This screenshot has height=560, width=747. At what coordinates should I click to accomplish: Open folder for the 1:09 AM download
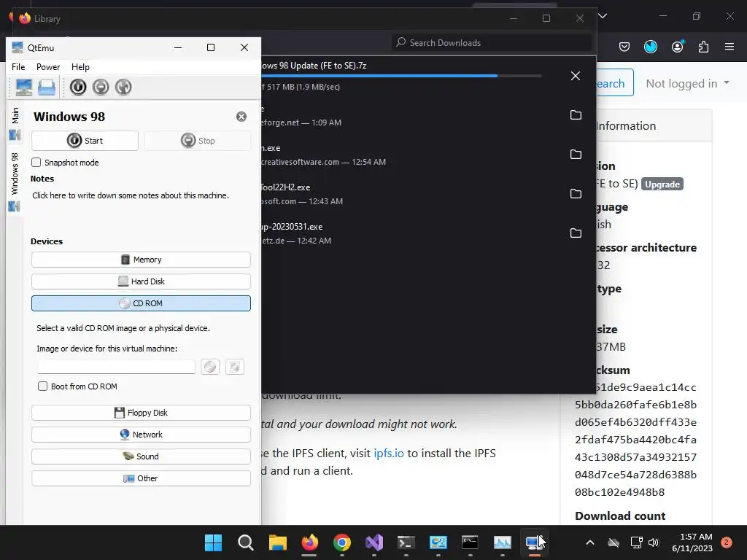pyautogui.click(x=576, y=115)
